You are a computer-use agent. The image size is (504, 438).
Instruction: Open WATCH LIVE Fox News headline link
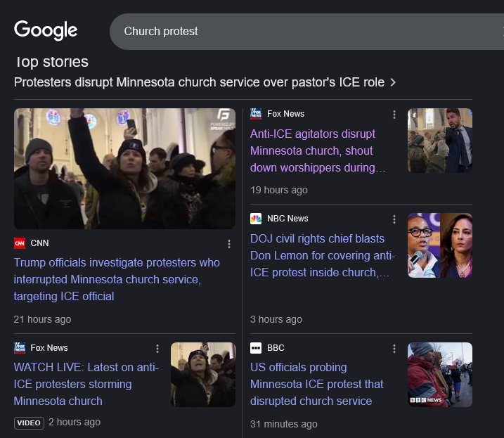tap(86, 384)
